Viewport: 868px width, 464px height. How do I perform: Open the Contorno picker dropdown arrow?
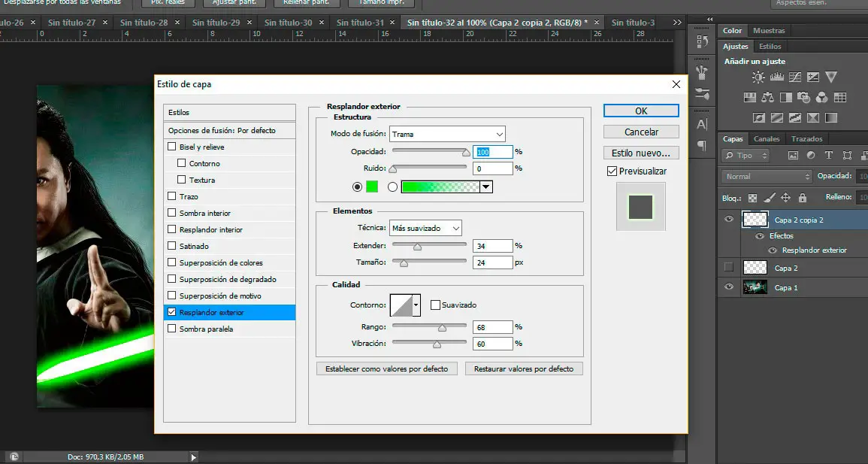point(416,305)
